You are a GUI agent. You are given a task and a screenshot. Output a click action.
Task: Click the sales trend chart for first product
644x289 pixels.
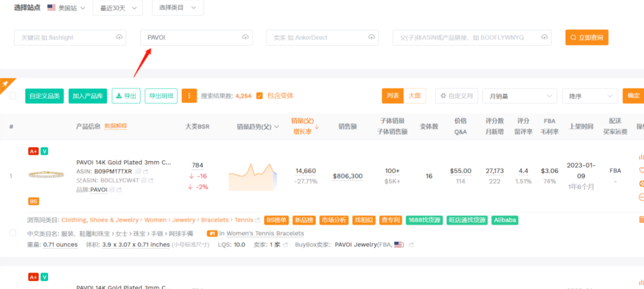253,176
